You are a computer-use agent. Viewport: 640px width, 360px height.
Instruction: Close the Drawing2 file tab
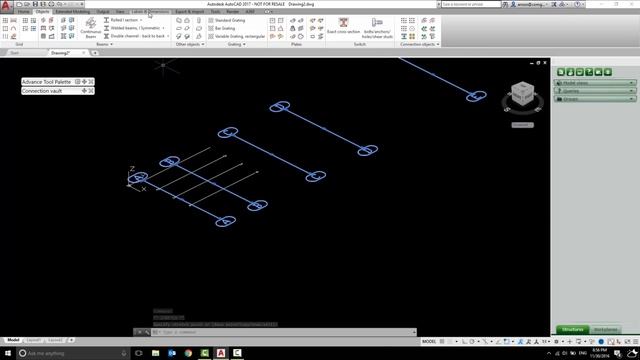(84, 53)
